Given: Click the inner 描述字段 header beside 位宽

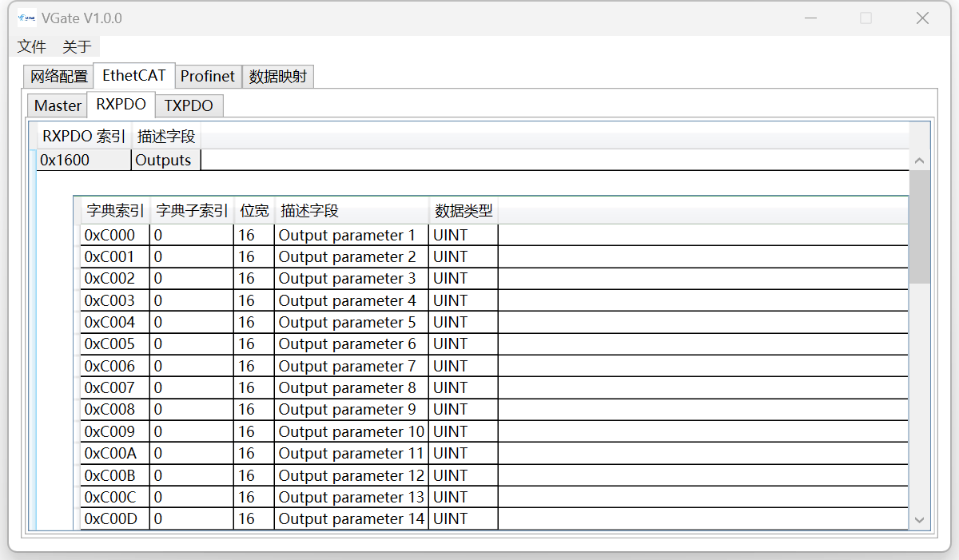Looking at the screenshot, I should (x=352, y=211).
